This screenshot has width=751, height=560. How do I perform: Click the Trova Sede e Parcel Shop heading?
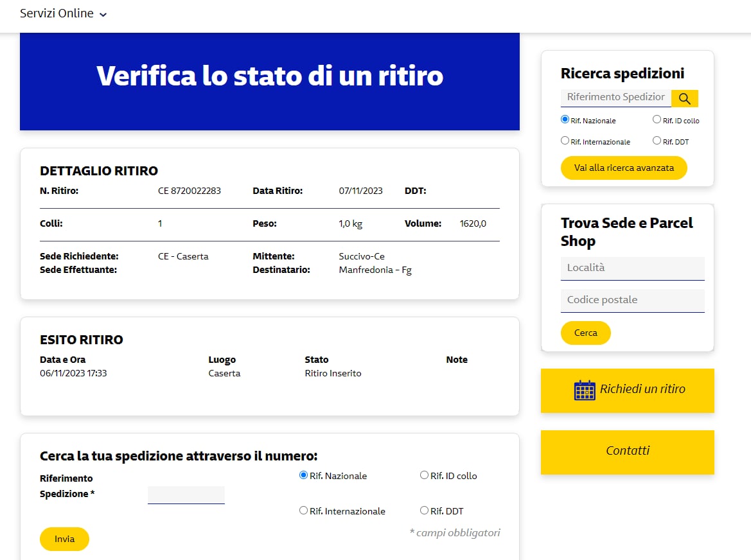[626, 232]
